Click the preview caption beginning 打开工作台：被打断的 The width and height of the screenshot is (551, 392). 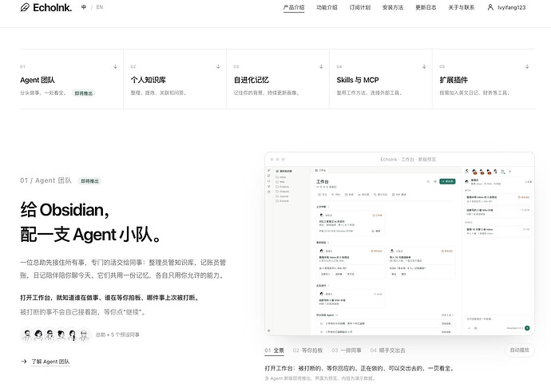[x=359, y=369]
